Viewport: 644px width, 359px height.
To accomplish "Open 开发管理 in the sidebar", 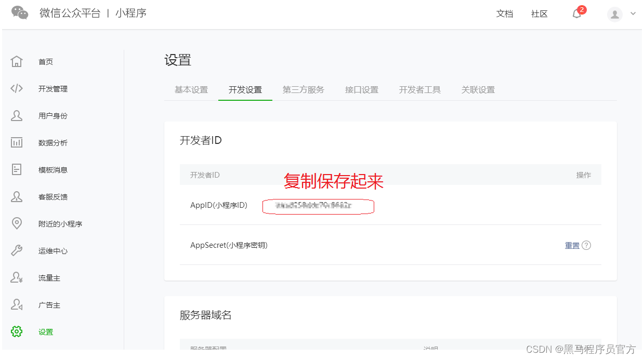I will (53, 89).
